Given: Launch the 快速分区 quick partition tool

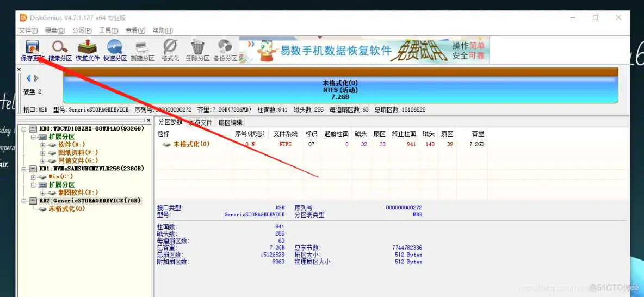Looking at the screenshot, I should pos(115,50).
